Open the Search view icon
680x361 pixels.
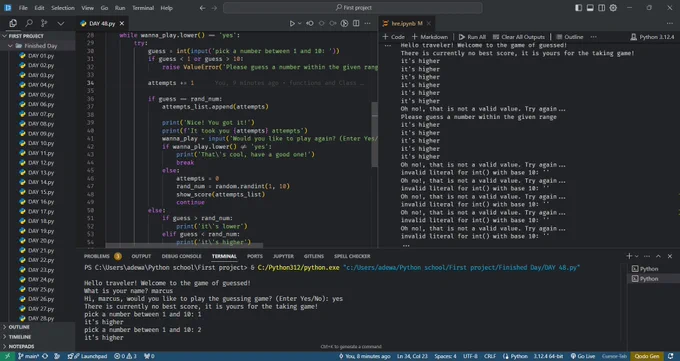[29, 23]
